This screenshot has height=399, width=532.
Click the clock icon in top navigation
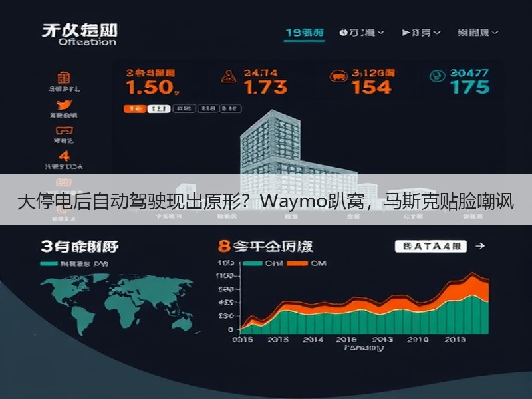[343, 33]
